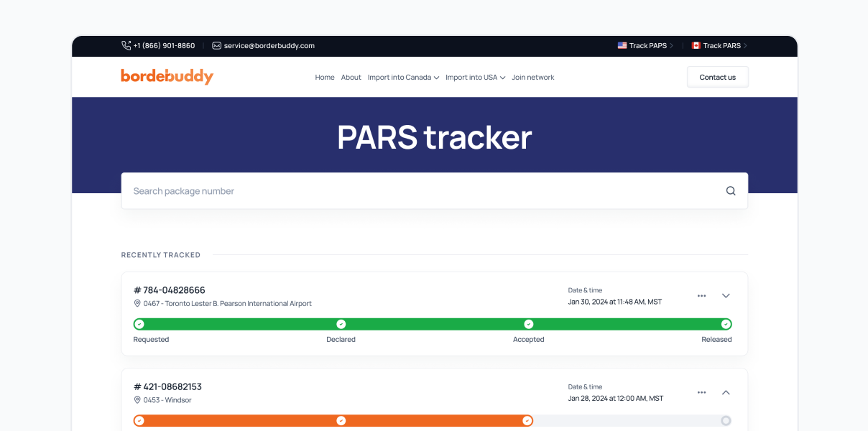This screenshot has height=431, width=868.
Task: Click the USA flag icon
Action: coord(622,45)
